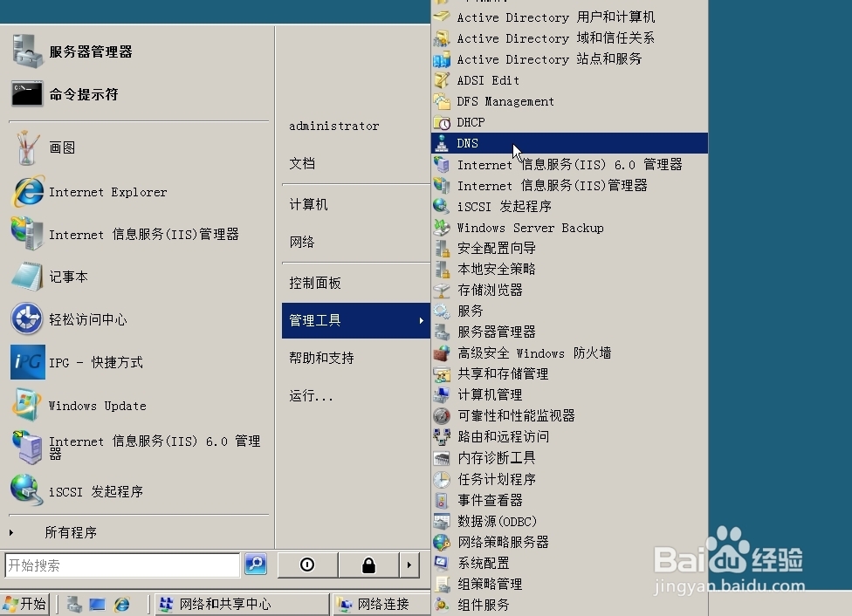Click the 开始 Start button

(25, 604)
